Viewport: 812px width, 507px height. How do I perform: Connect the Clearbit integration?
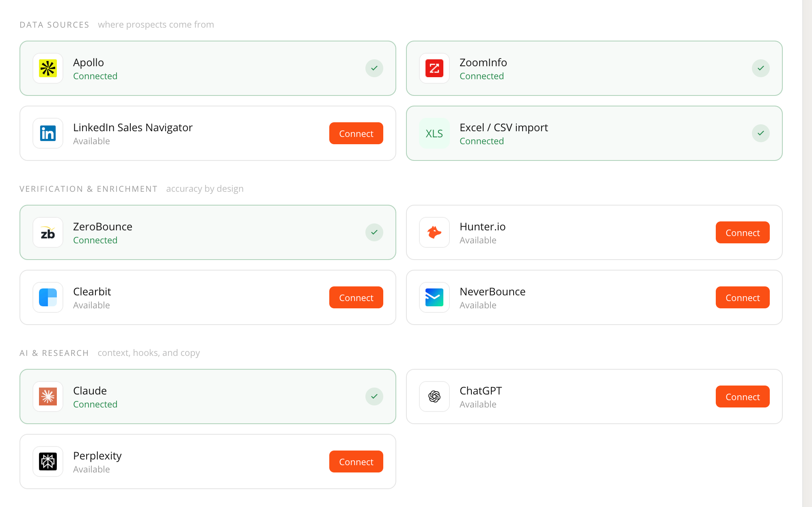click(x=356, y=297)
